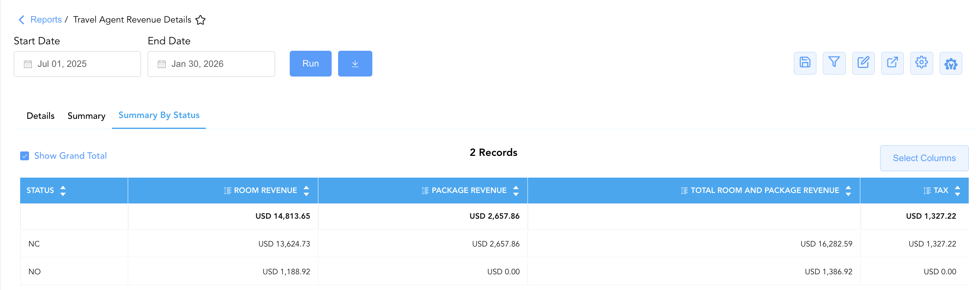Open report in new window icon

[893, 63]
